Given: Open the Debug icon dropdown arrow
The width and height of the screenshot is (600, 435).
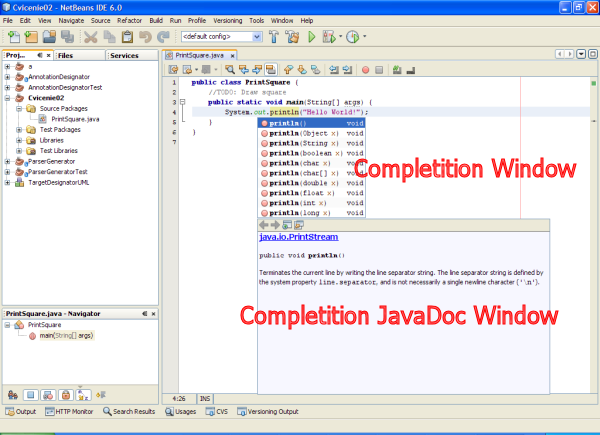Looking at the screenshot, I should [340, 36].
